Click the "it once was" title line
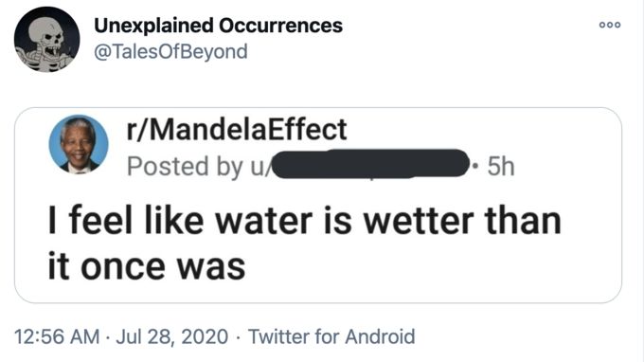The height and width of the screenshot is (362, 644). (147, 266)
